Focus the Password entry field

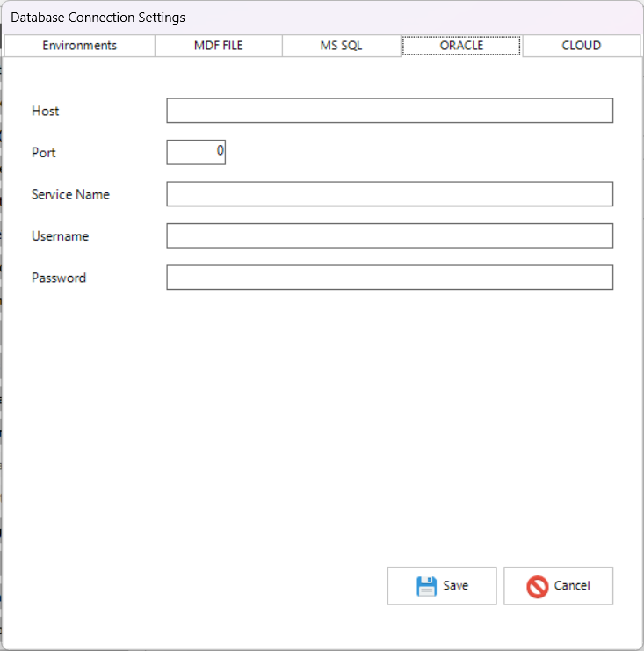coord(389,278)
